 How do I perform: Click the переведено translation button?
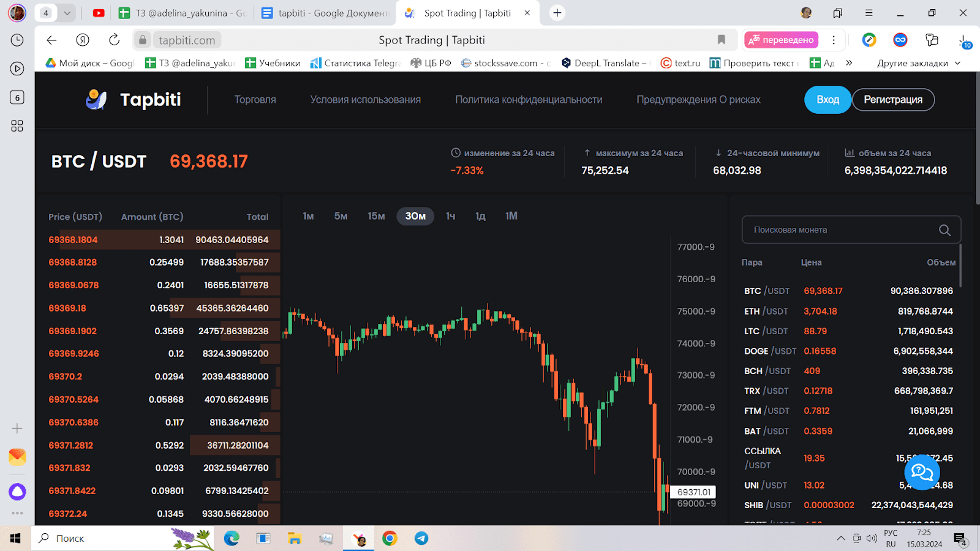781,40
